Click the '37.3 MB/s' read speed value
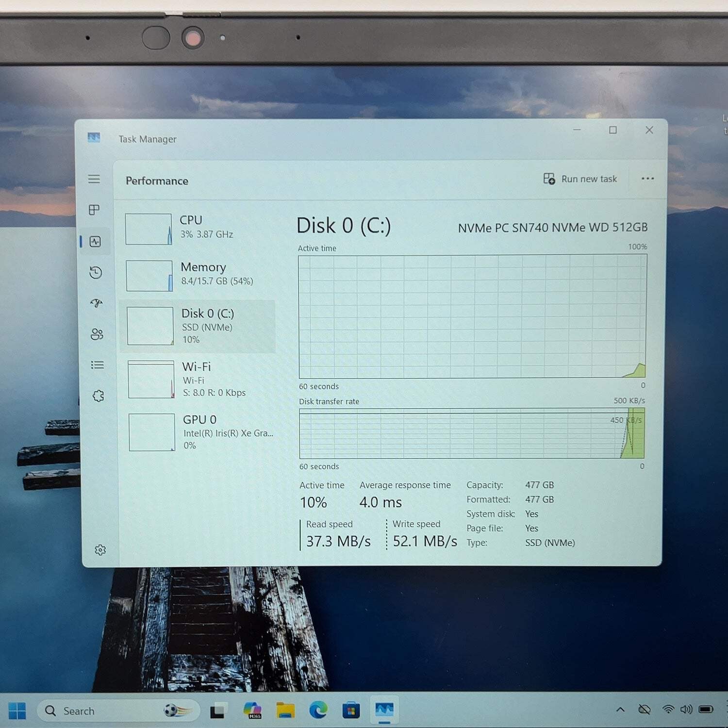 point(339,541)
